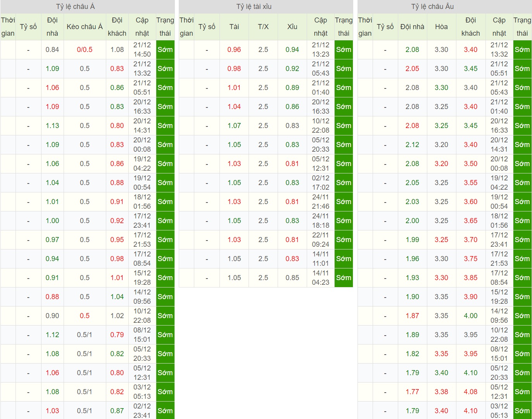Click 'Đội nhà' header in the châu Âu table

pyautogui.click(x=412, y=27)
